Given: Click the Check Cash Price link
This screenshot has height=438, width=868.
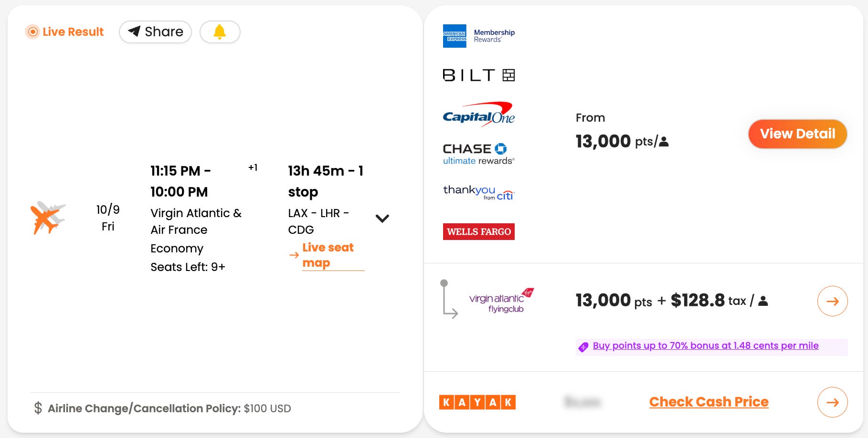Looking at the screenshot, I should coord(709,402).
